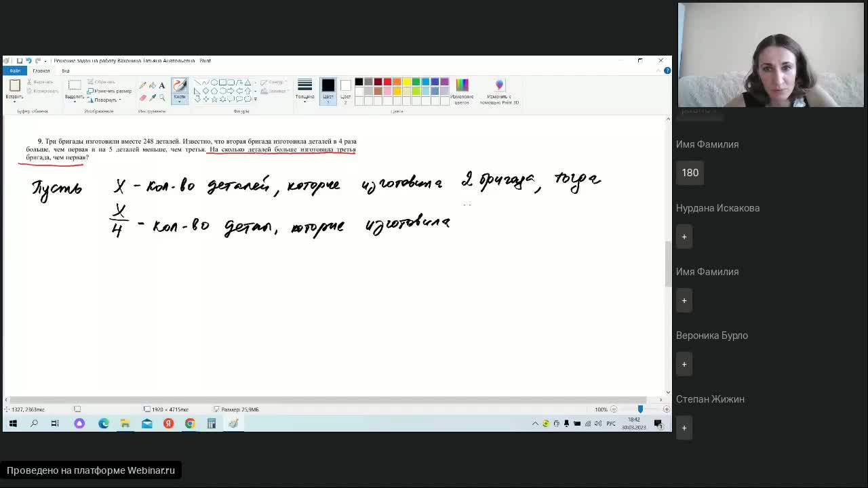
Task: Open Rotate (Повернуть) dropdown
Action: pos(104,100)
